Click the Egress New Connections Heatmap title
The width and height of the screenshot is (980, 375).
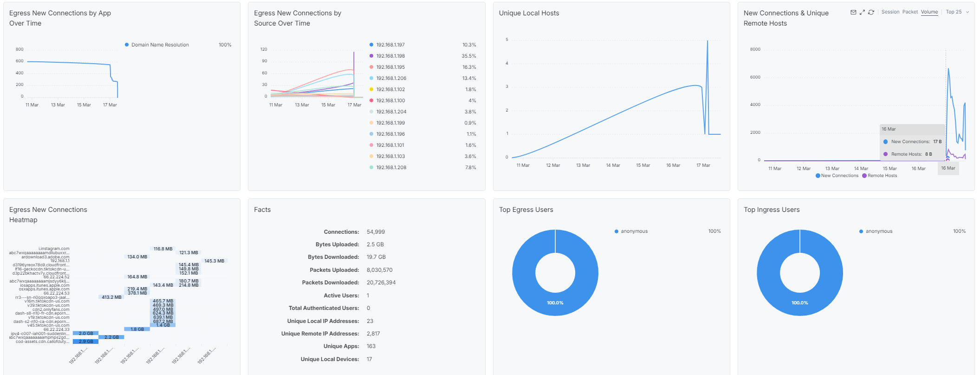coord(48,215)
